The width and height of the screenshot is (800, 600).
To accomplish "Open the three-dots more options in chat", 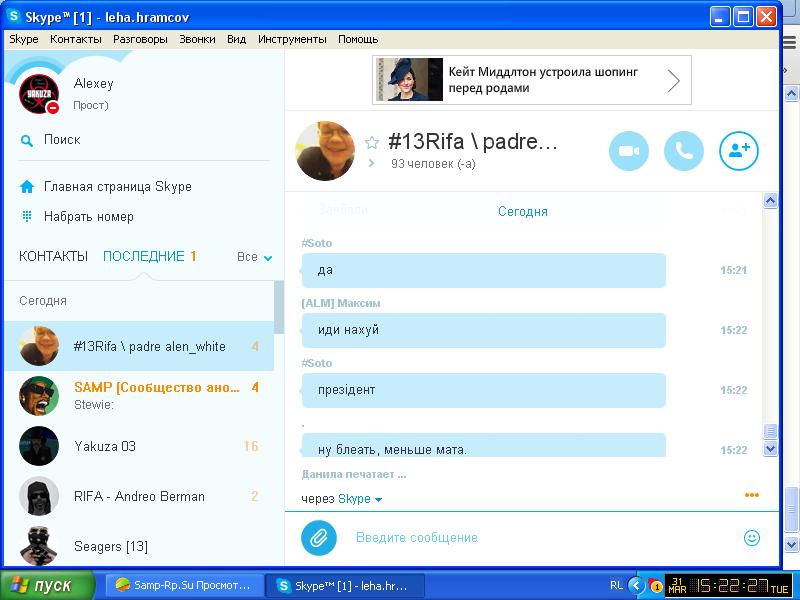I will (x=752, y=494).
